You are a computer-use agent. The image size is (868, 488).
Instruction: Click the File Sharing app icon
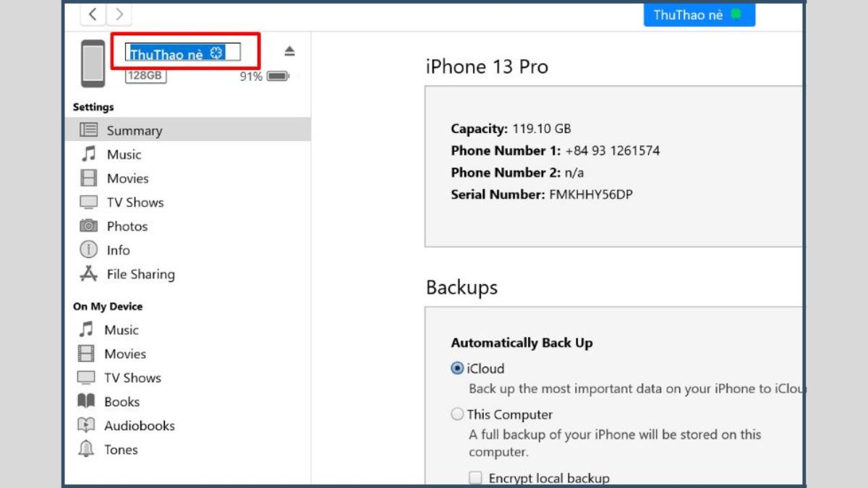pos(88,274)
